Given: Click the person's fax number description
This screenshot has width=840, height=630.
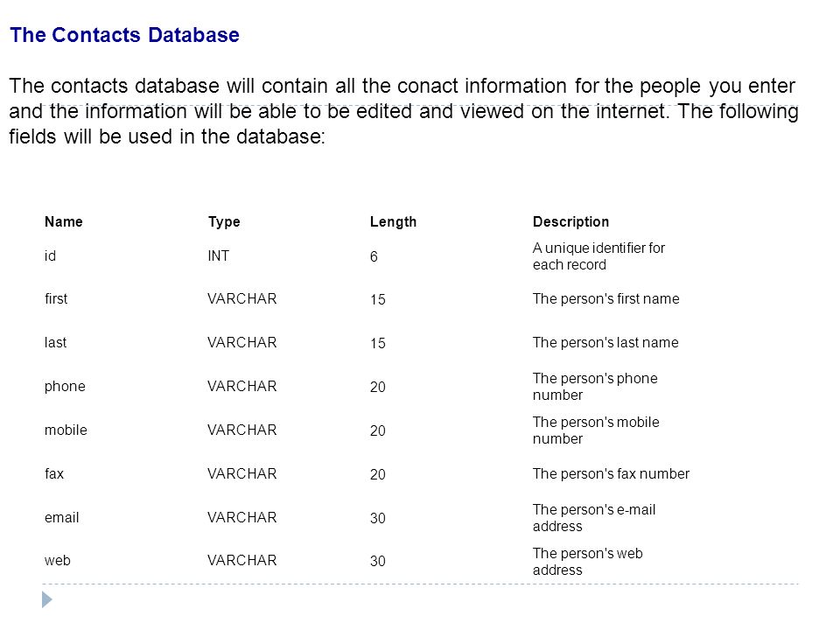Looking at the screenshot, I should coord(611,474).
